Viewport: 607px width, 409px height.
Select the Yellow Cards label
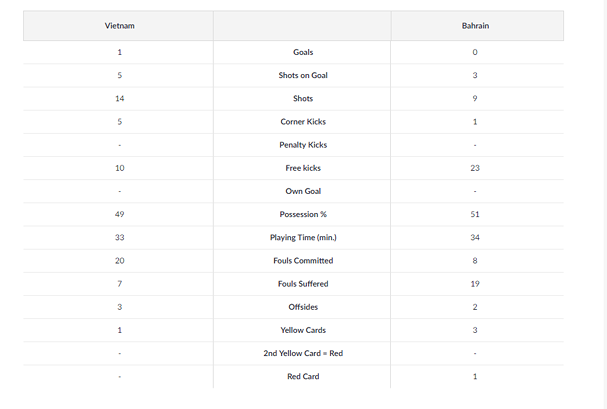pos(302,330)
